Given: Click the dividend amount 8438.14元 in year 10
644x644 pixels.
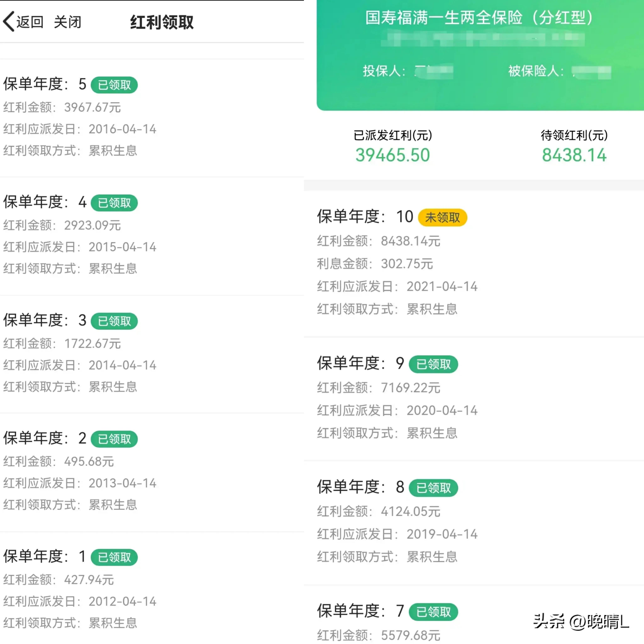Looking at the screenshot, I should click(411, 241).
